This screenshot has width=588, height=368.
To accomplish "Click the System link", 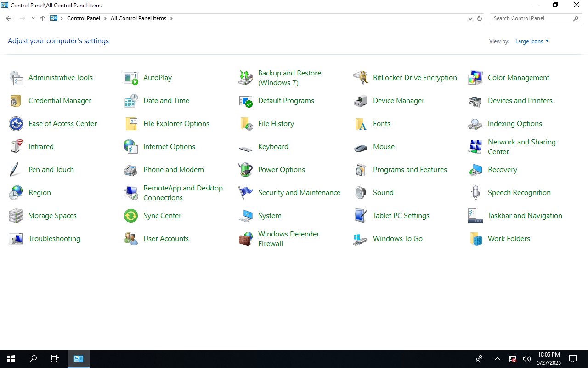I will [x=270, y=216].
